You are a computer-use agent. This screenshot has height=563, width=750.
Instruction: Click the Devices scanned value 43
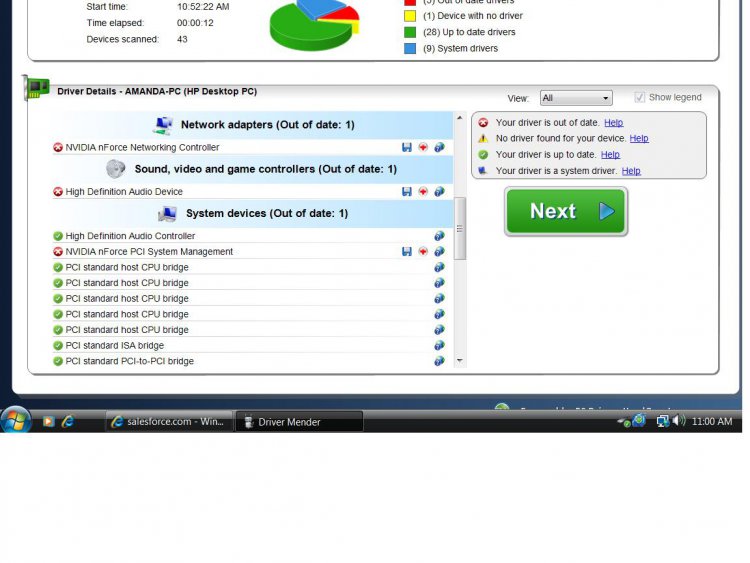click(x=182, y=39)
